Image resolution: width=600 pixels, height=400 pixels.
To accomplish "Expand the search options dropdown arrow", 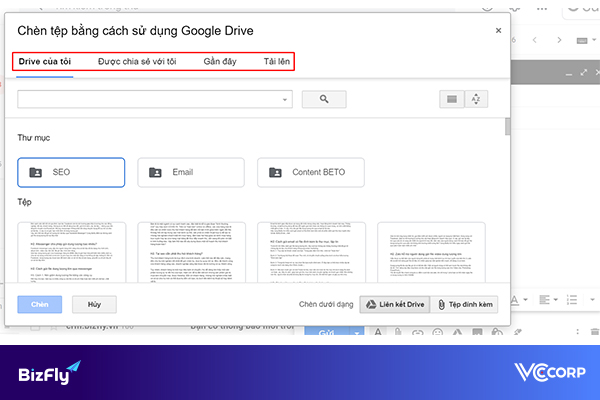I will click(x=285, y=100).
